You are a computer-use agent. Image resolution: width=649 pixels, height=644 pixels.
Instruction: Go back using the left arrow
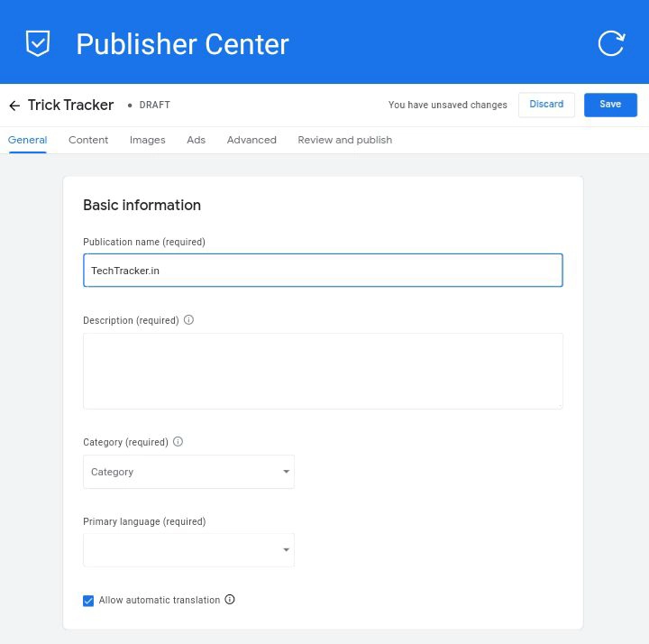pyautogui.click(x=14, y=106)
